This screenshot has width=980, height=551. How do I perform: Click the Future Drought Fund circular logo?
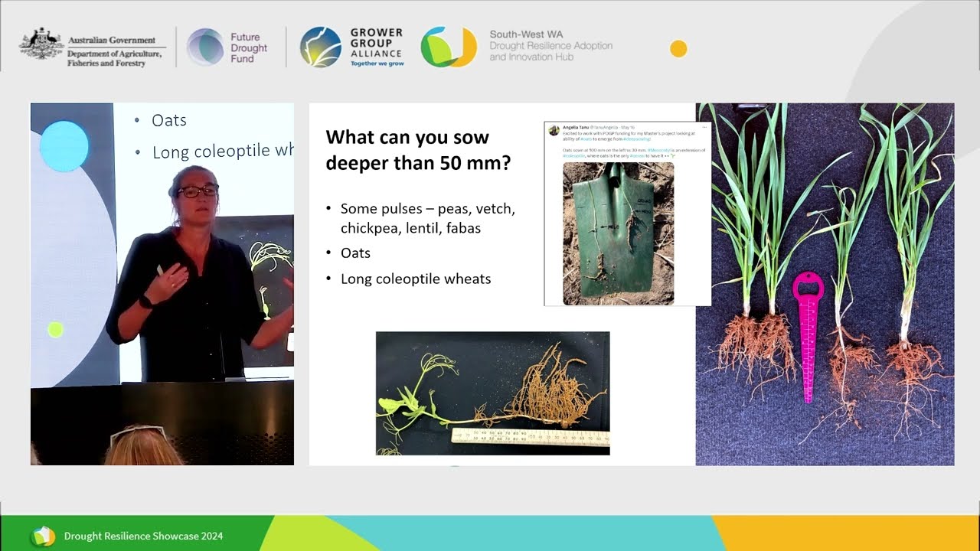click(205, 47)
